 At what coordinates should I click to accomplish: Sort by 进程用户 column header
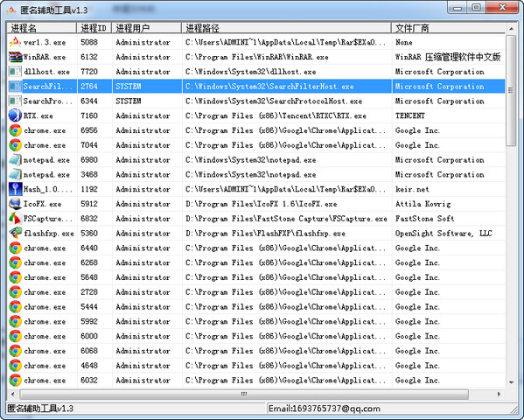pos(147,28)
